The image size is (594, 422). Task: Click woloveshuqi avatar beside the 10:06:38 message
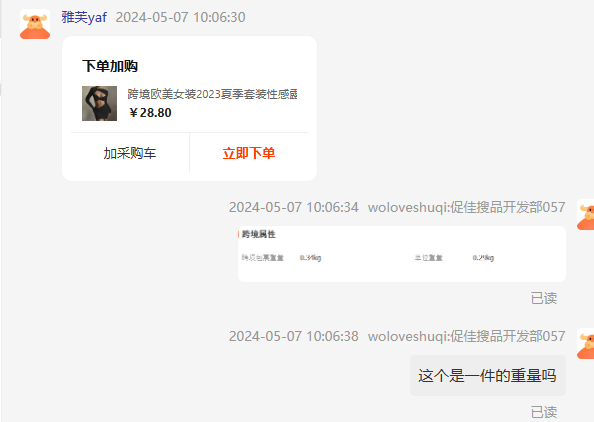(586, 344)
